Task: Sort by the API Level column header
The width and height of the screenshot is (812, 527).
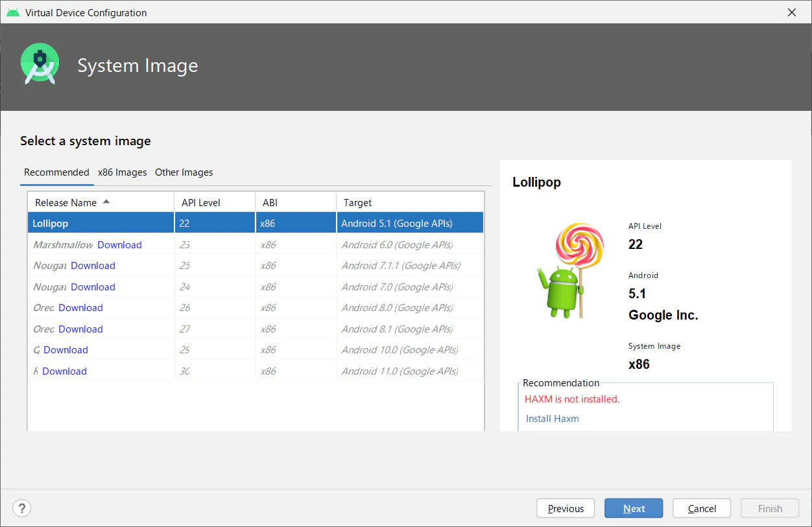Action: 215,202
